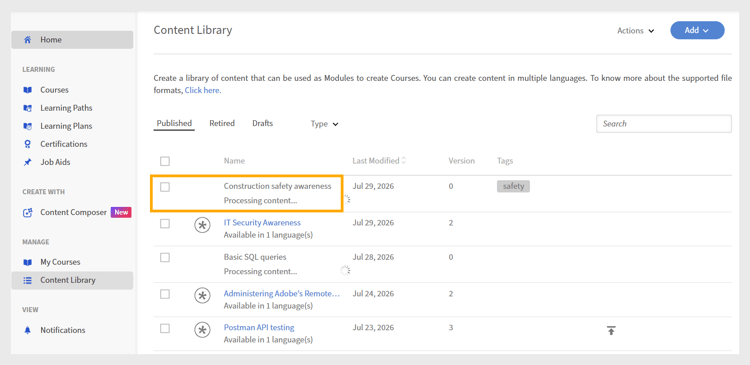750x365 pixels.
Task: Click the Last Modified sort arrows
Action: [404, 161]
